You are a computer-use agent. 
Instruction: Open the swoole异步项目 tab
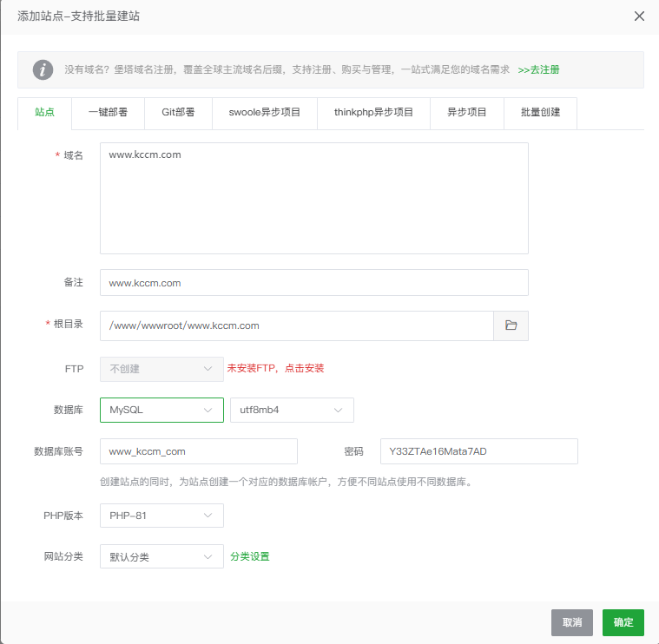264,113
